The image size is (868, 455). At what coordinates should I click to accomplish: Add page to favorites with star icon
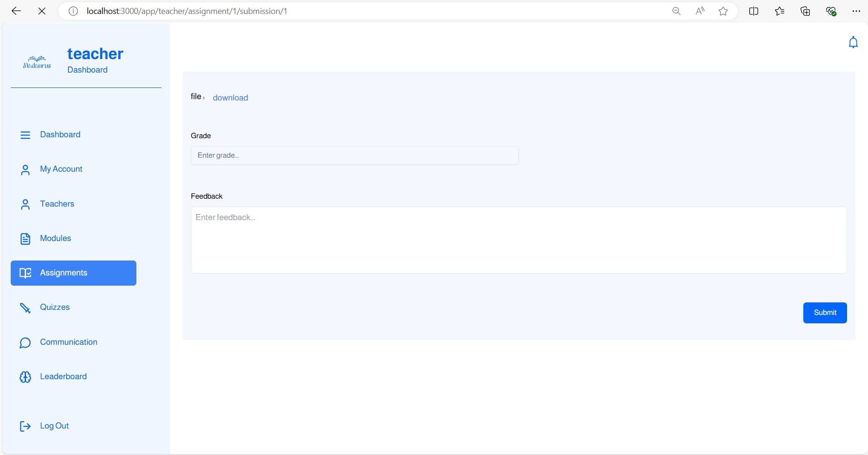pos(723,11)
